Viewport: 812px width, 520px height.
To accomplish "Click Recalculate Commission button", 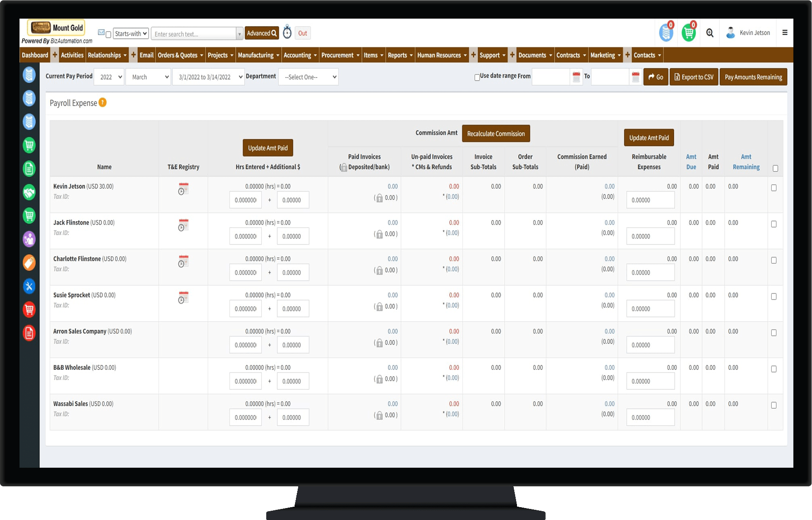I will [496, 133].
